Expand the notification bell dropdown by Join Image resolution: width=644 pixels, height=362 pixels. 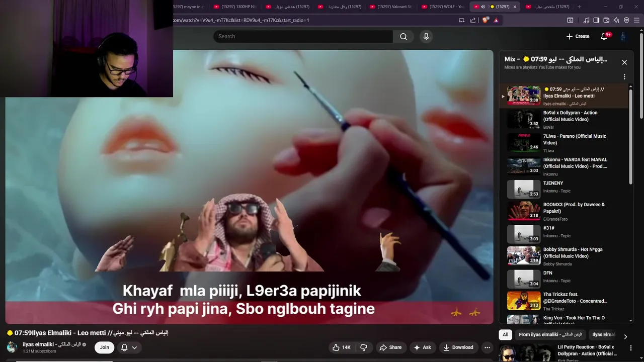pos(134,347)
